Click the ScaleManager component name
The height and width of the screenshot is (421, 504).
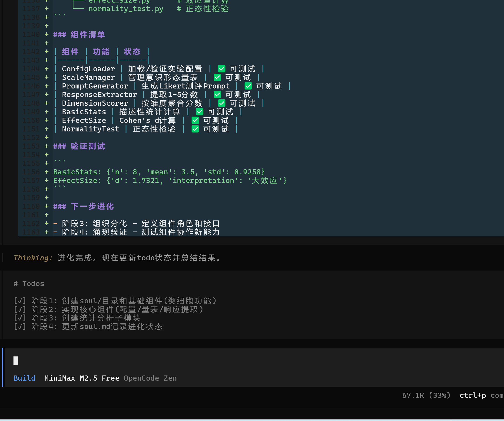[88, 77]
